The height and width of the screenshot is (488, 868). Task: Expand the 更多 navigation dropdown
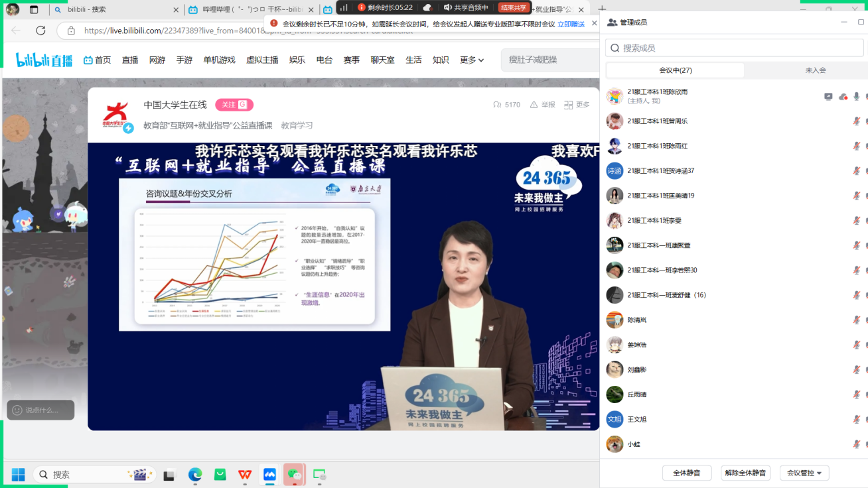click(472, 60)
